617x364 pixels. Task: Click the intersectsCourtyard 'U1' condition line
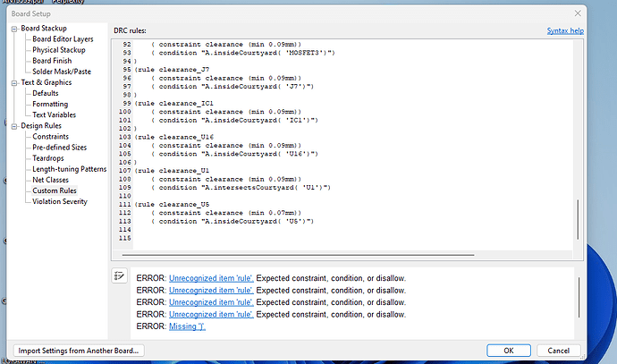point(241,188)
